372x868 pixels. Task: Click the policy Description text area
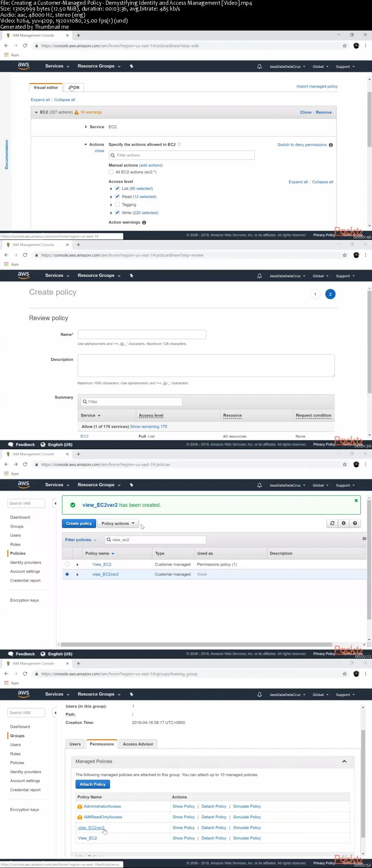(206, 366)
